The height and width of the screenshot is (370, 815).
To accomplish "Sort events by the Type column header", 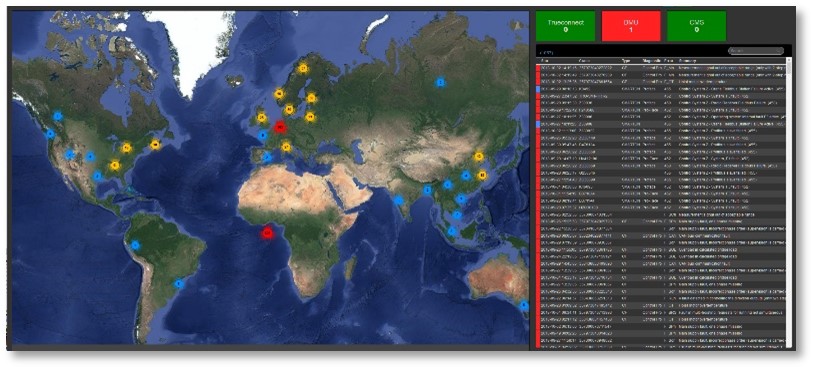I will (x=626, y=61).
